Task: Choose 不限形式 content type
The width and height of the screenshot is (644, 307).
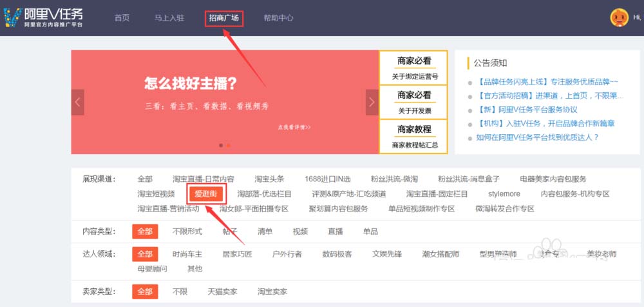Action: click(187, 232)
